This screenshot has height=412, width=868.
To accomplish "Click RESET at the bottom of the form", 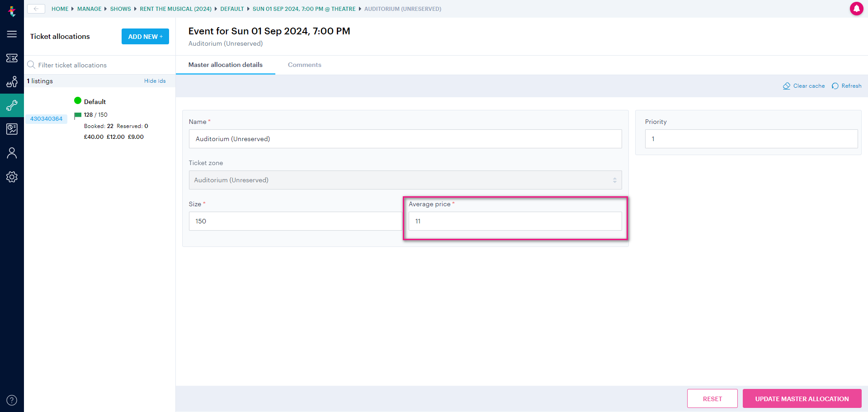I will point(712,398).
